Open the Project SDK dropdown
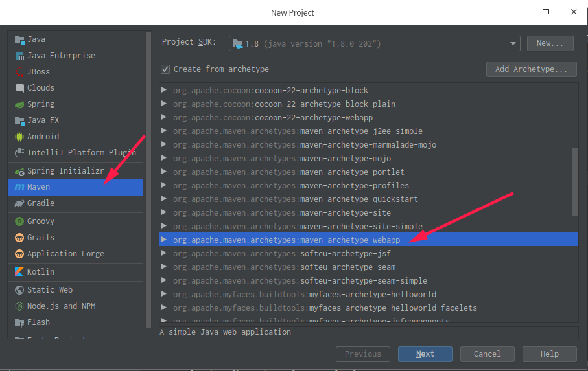The image size is (588, 371). tap(375, 43)
